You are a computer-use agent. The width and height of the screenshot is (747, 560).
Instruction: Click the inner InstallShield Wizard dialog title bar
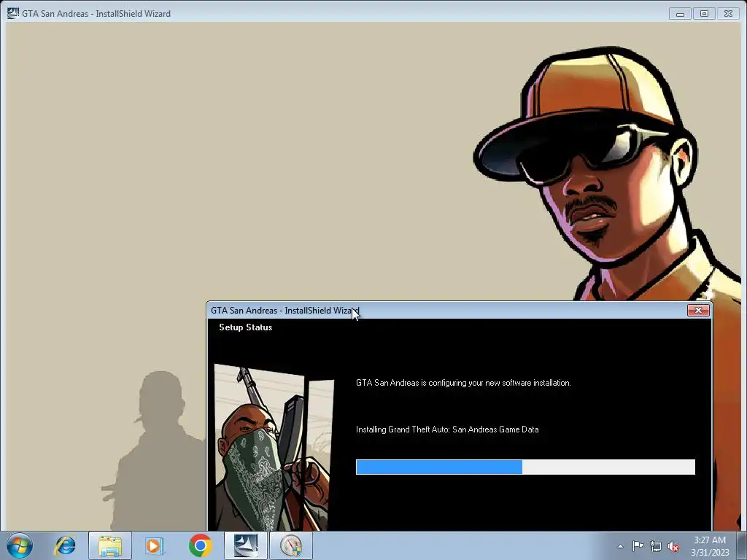click(448, 311)
